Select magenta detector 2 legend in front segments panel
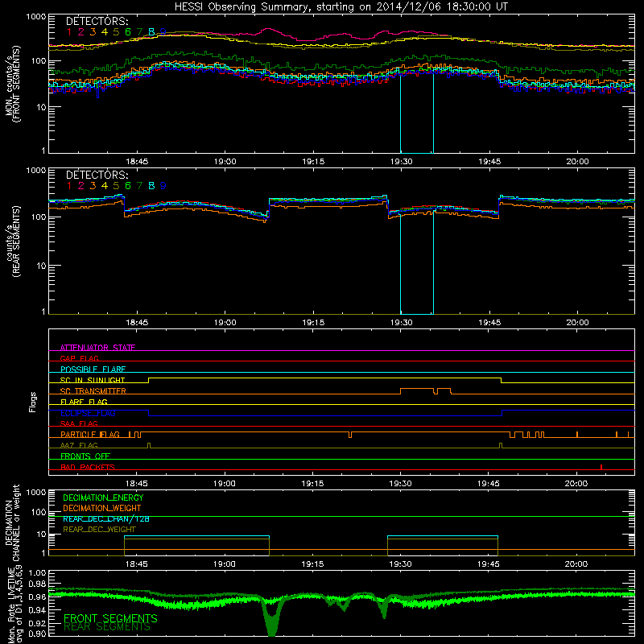 81,32
